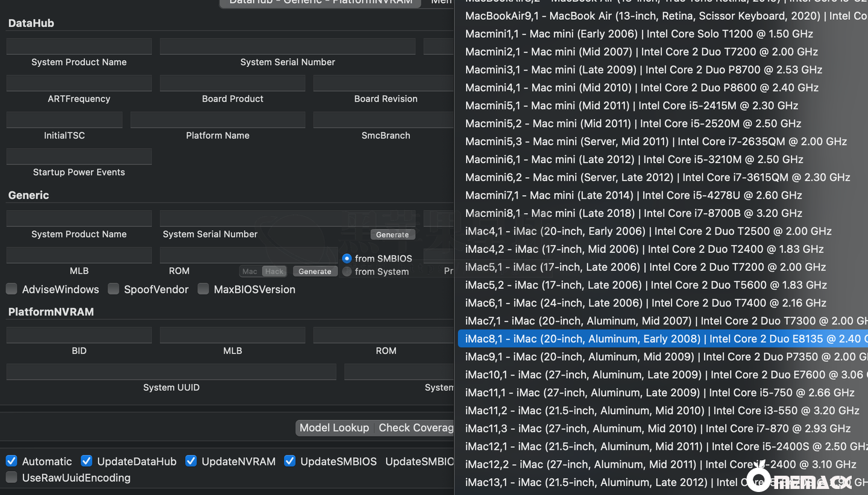The width and height of the screenshot is (868, 495).
Task: Choose the 'from SMBIOS' radio option
Action: (x=347, y=258)
